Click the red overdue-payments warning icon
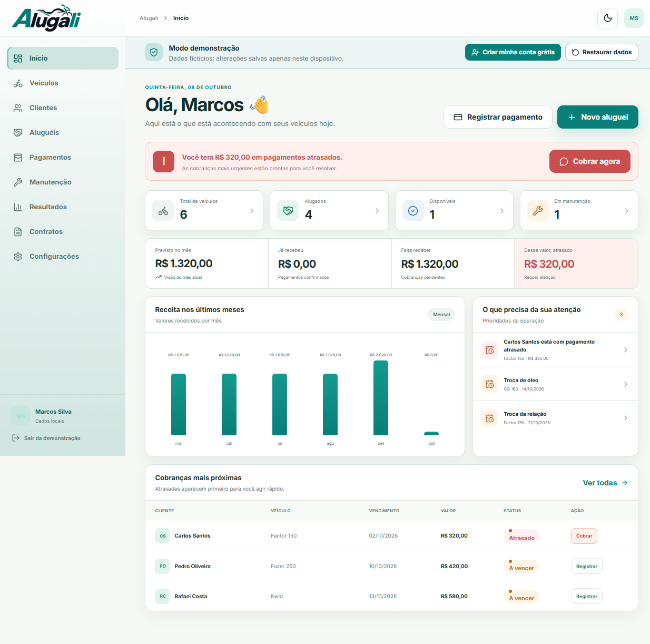Viewport: 650px width, 644px height. pyautogui.click(x=164, y=161)
